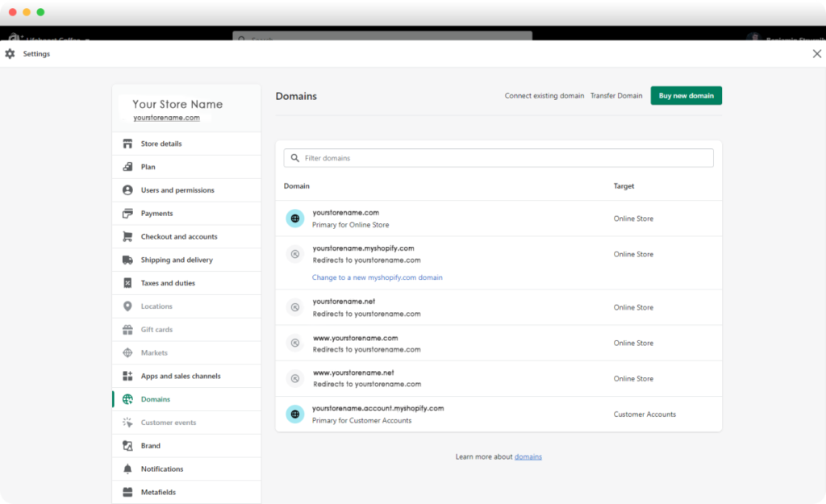Open Shipping and delivery settings
This screenshot has width=826, height=504.
(186, 260)
